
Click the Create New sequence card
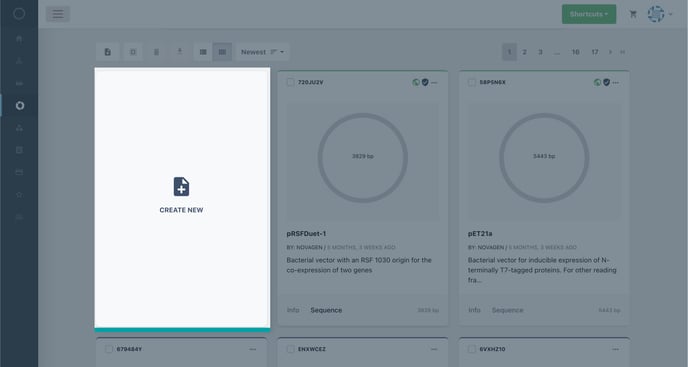(x=182, y=198)
